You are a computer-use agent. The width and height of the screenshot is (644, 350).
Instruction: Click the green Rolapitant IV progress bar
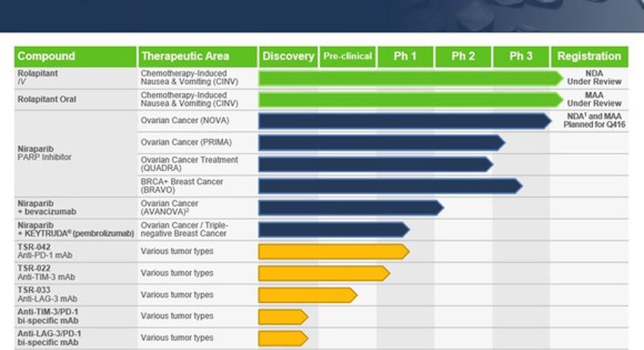coord(411,78)
